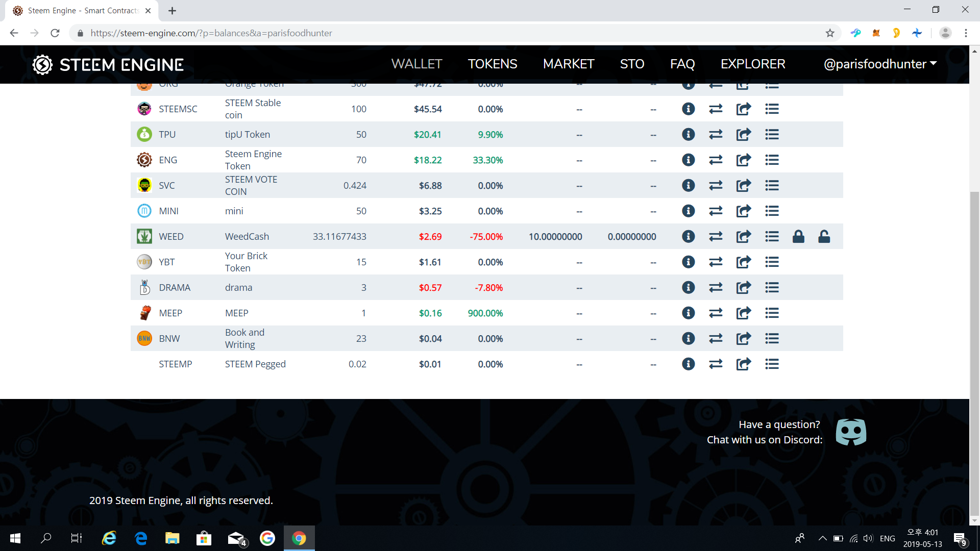Screen dimensions: 980x551
Task: Open Microsoft Store from taskbar
Action: [x=204, y=538]
